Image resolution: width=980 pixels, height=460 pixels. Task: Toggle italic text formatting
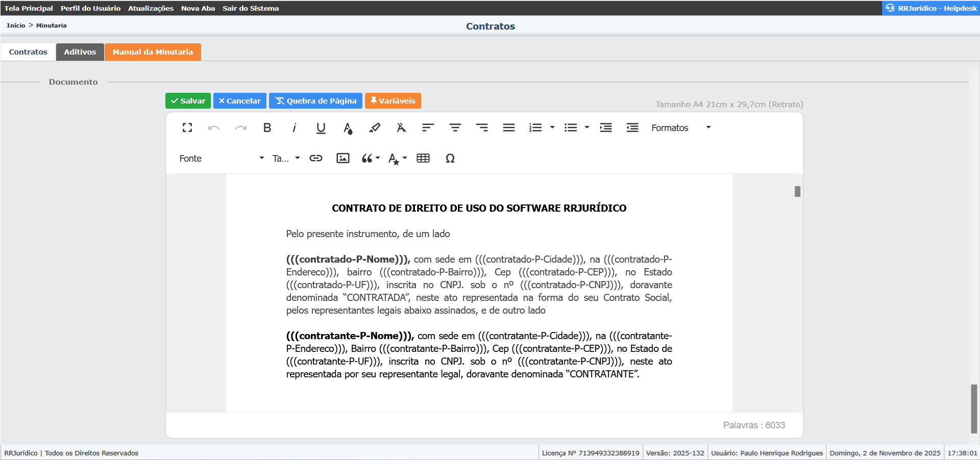click(294, 128)
